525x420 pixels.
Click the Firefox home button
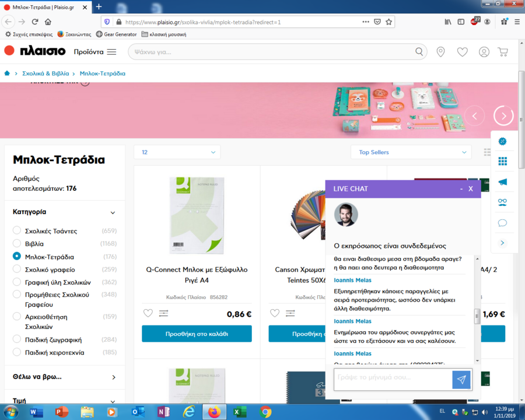point(48,22)
